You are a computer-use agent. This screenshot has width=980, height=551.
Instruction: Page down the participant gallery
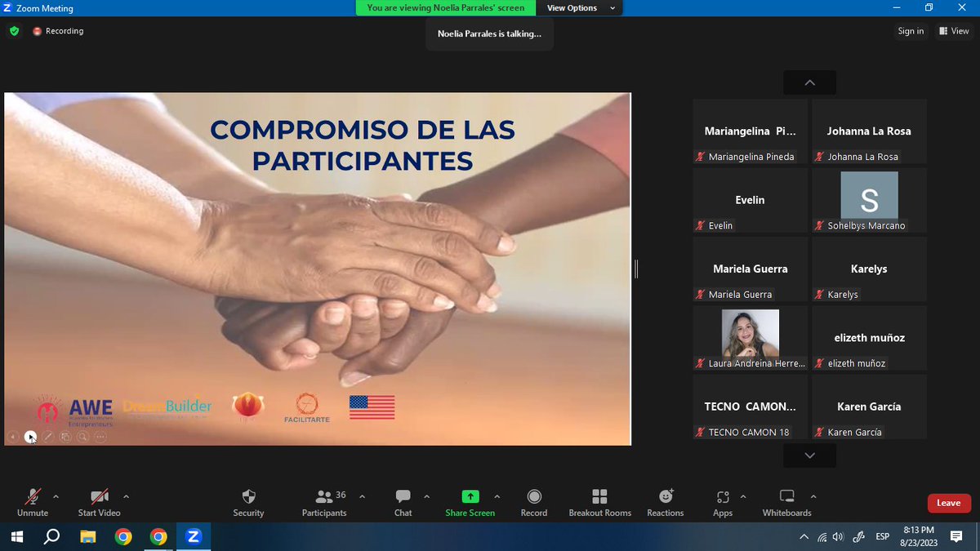(809, 455)
